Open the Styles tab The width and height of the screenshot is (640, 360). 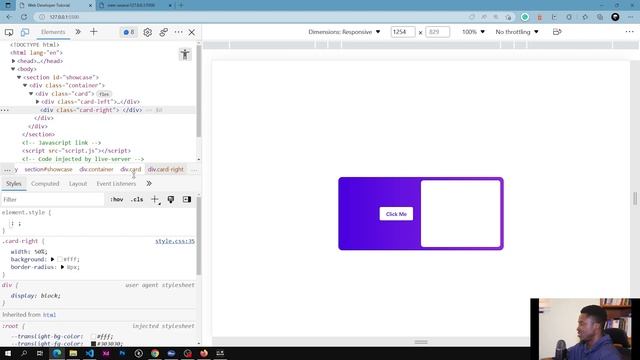pyautogui.click(x=13, y=184)
